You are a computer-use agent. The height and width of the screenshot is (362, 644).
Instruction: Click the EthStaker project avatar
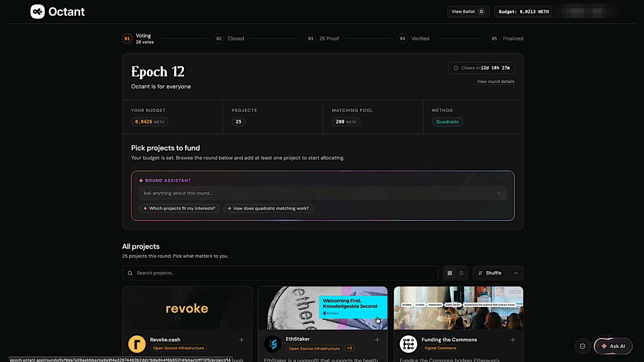tap(273, 344)
